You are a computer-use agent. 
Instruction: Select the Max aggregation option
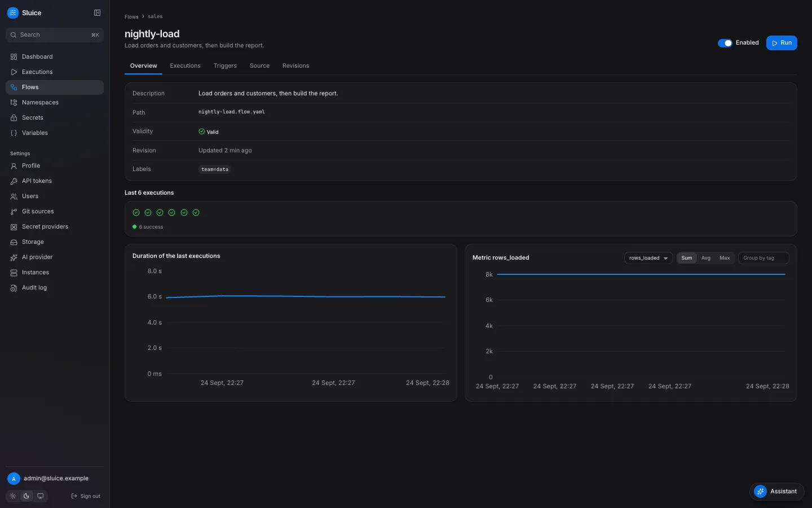coord(725,258)
